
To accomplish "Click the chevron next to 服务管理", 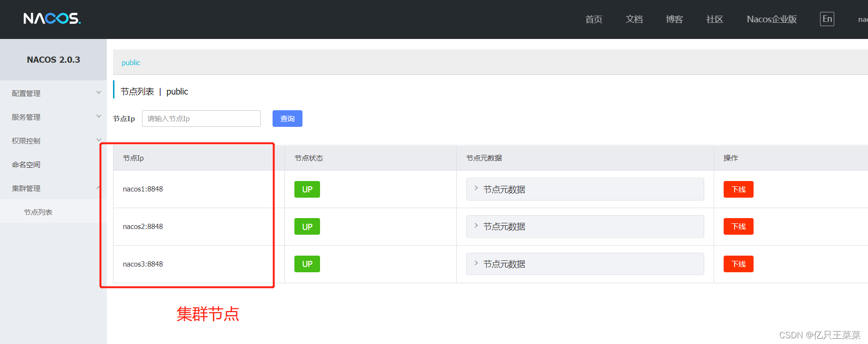I will click(99, 116).
